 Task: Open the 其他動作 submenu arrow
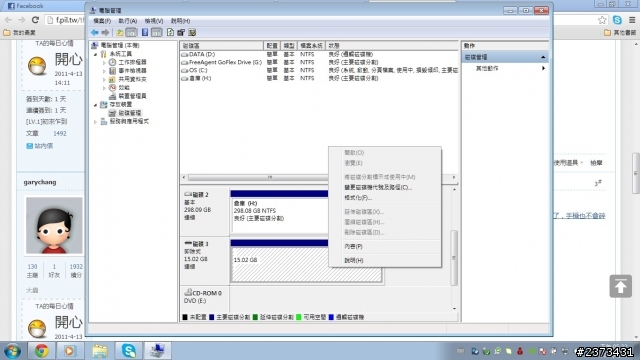click(543, 68)
